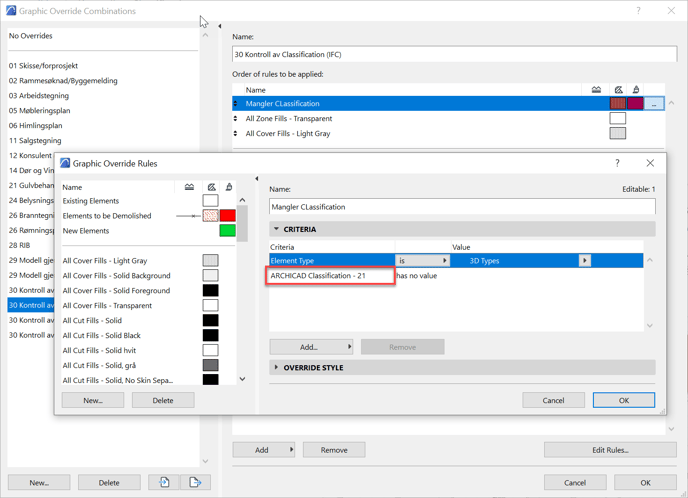Select '01 Skisse/forprosjekt' combination
The height and width of the screenshot is (498, 688).
(x=103, y=66)
